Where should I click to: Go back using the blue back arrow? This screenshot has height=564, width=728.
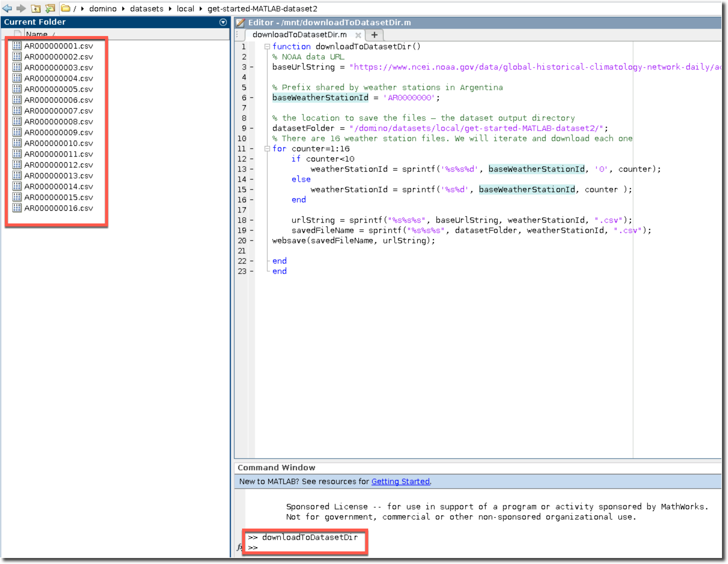[7, 8]
